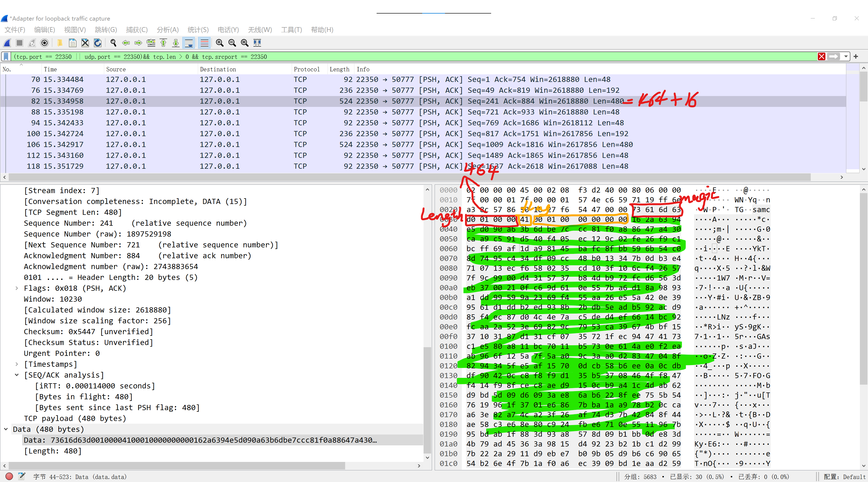
Task: Click the resize columns icon
Action: (x=257, y=43)
